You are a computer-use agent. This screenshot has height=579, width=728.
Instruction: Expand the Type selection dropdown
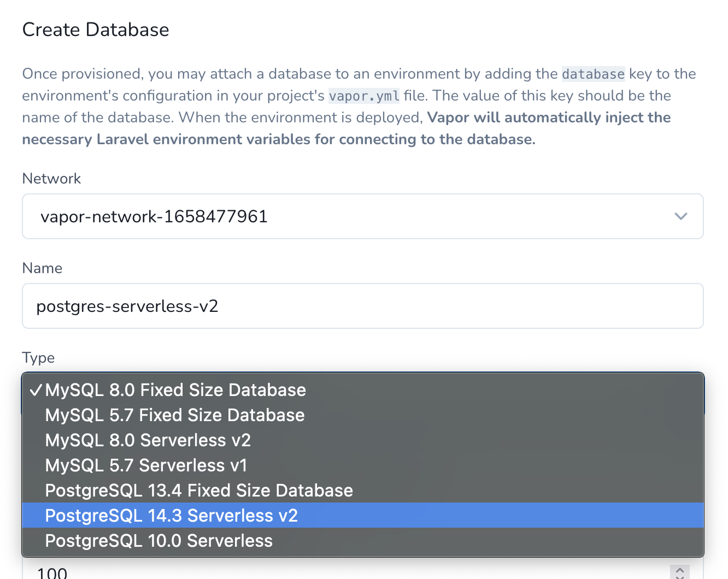363,390
